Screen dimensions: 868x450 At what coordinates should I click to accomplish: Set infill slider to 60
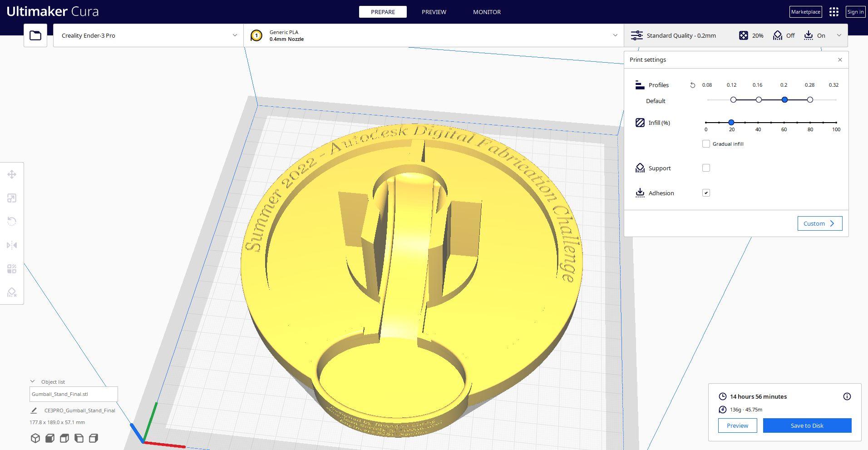click(x=784, y=123)
